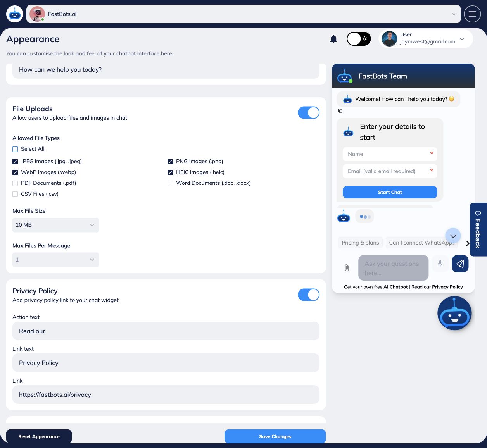Uncheck PNG Images (.png)
This screenshot has width=487, height=448.
pos(170,162)
